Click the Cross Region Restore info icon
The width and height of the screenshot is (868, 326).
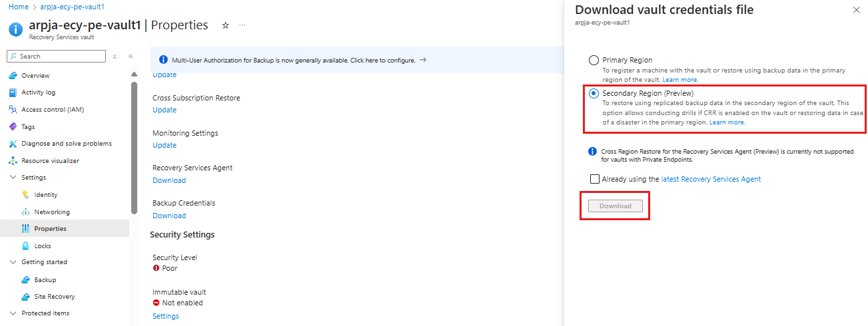point(593,152)
